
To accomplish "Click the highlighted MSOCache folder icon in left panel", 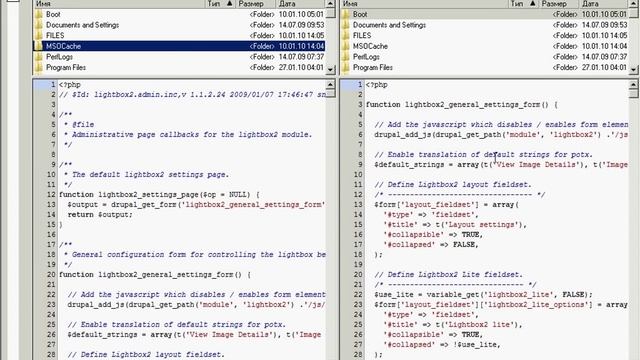I will (39, 46).
